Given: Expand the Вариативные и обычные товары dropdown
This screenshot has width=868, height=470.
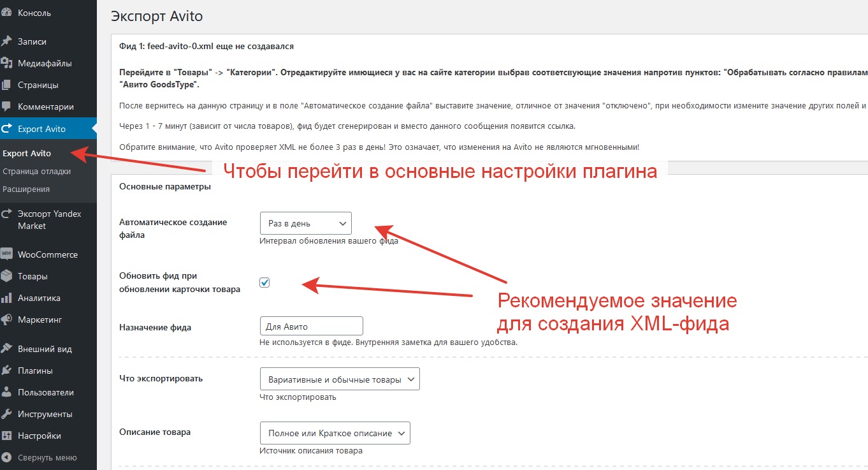Looking at the screenshot, I should (340, 379).
